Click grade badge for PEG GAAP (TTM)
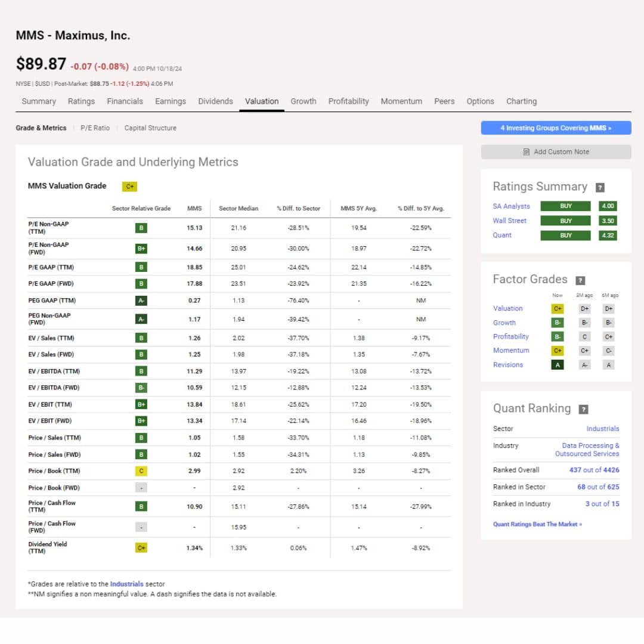 point(141,301)
